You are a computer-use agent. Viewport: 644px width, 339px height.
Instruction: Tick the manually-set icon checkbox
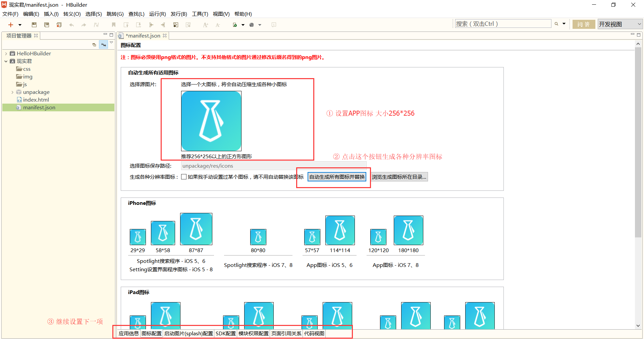click(x=184, y=177)
